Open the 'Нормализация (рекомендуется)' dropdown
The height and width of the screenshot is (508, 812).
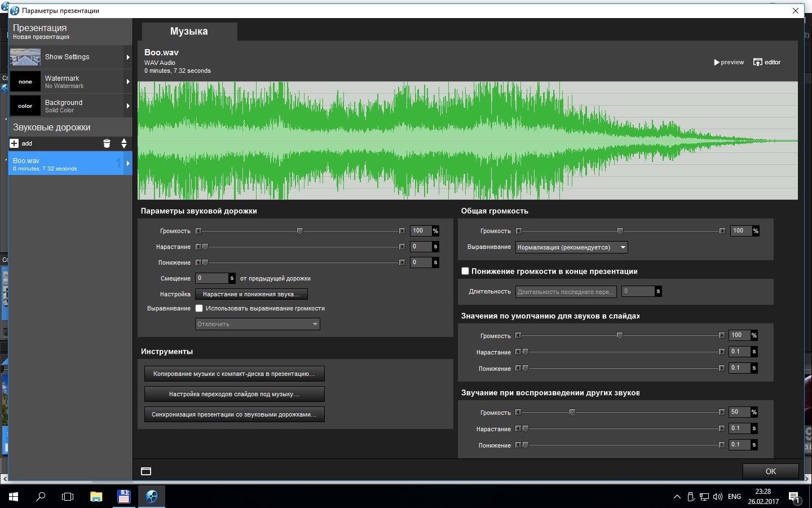pos(571,247)
